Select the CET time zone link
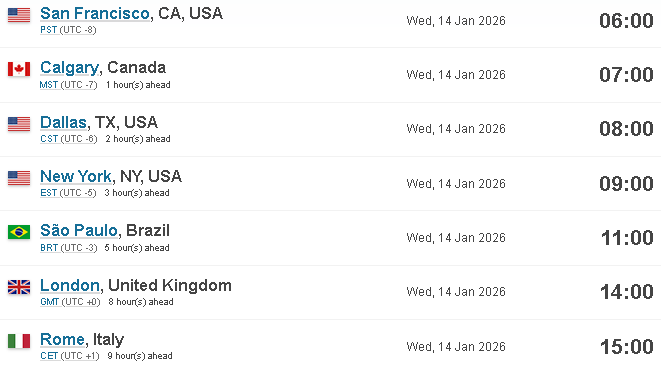This screenshot has height=377, width=661. click(x=49, y=356)
